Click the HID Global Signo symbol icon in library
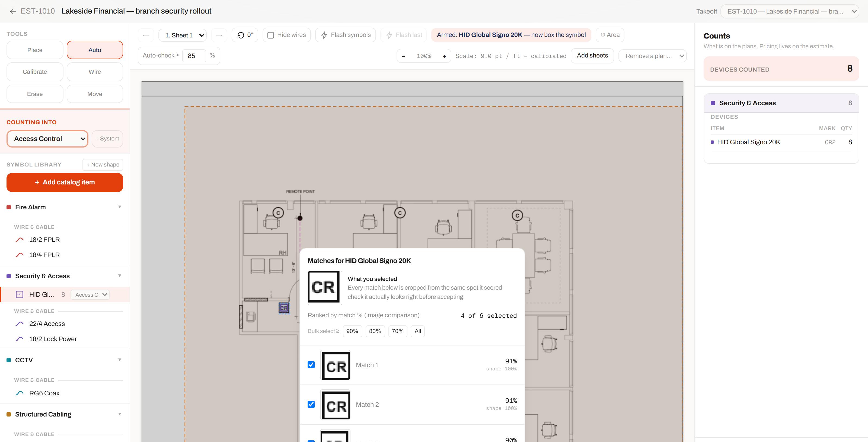The width and height of the screenshot is (868, 442). pos(20,294)
